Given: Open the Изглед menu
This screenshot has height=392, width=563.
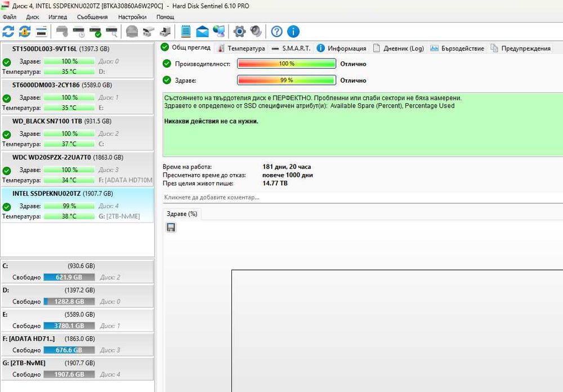Looking at the screenshot, I should tap(57, 17).
